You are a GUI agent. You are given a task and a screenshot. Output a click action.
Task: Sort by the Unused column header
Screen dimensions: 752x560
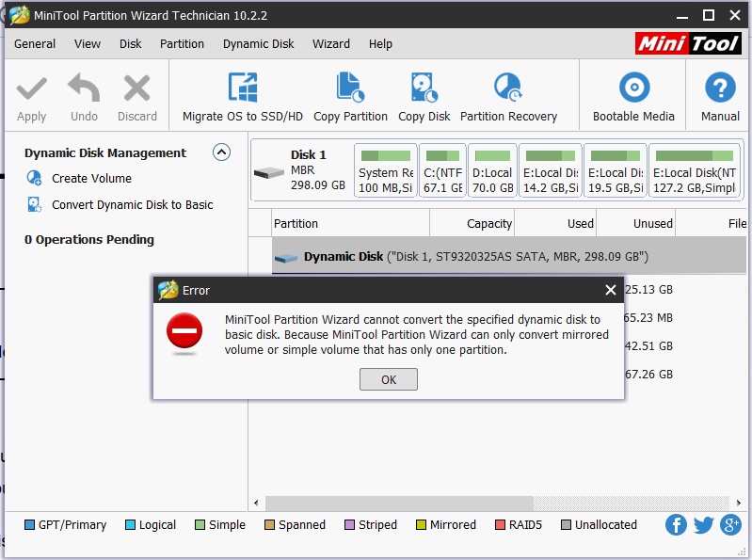coord(636,223)
